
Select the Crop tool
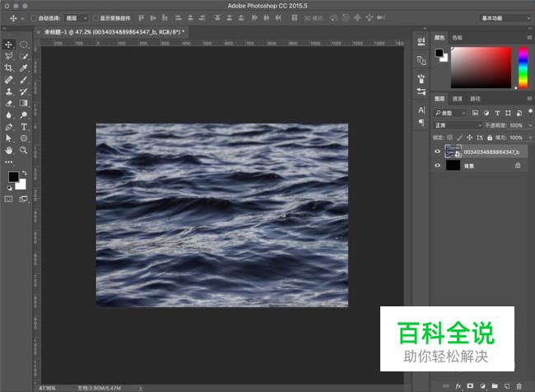pos(9,68)
